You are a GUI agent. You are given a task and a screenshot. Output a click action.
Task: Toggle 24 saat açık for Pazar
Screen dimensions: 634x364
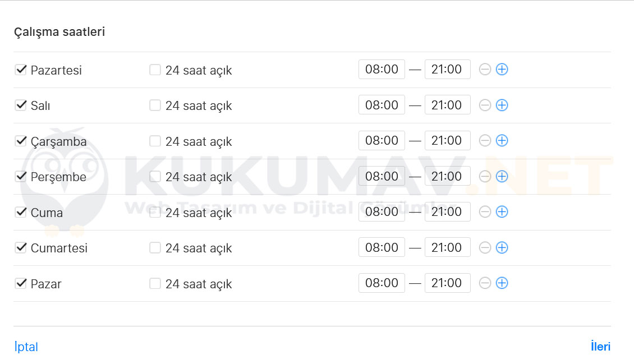point(155,283)
